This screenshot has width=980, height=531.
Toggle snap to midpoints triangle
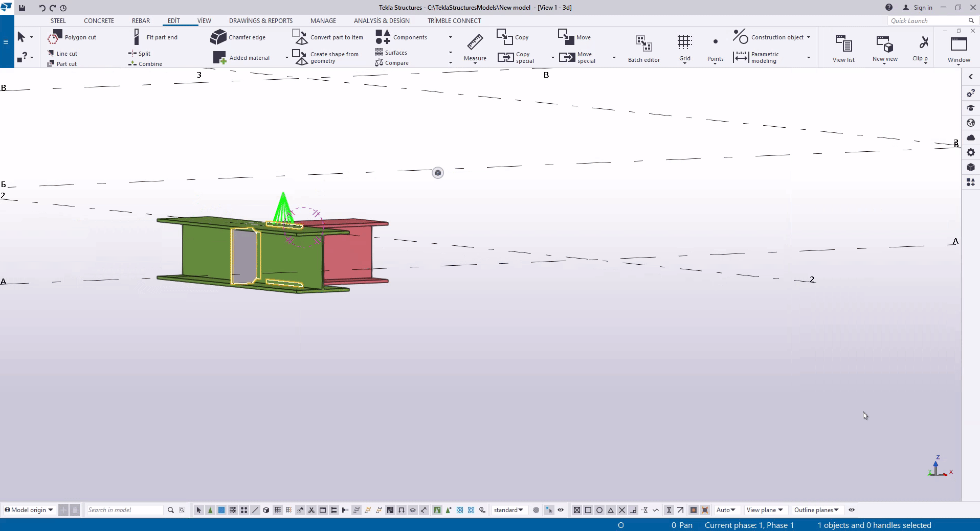point(611,510)
